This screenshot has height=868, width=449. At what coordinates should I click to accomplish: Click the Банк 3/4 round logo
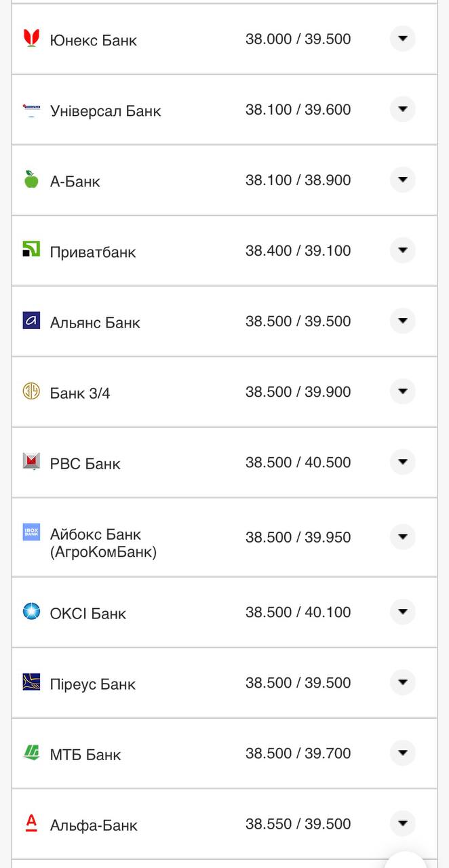pos(31,391)
